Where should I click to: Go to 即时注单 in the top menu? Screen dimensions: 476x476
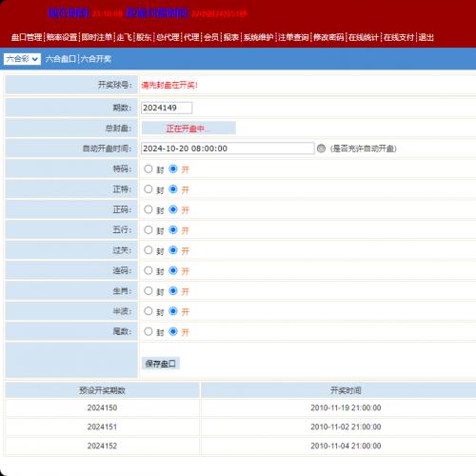point(97,37)
